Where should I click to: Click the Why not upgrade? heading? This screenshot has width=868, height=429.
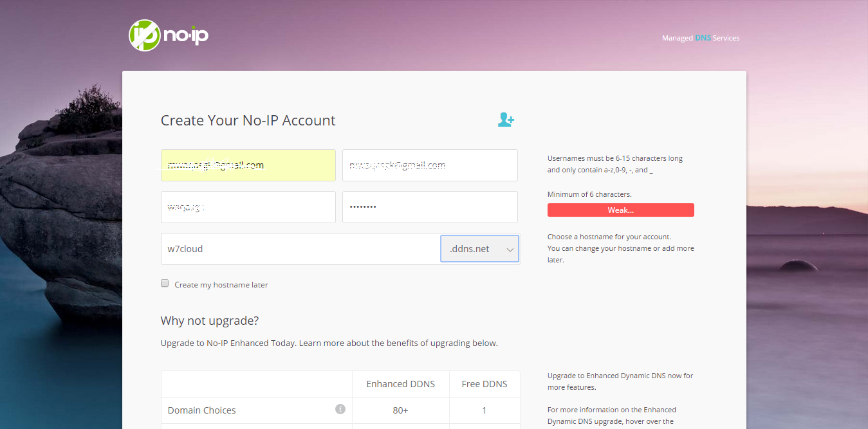210,320
